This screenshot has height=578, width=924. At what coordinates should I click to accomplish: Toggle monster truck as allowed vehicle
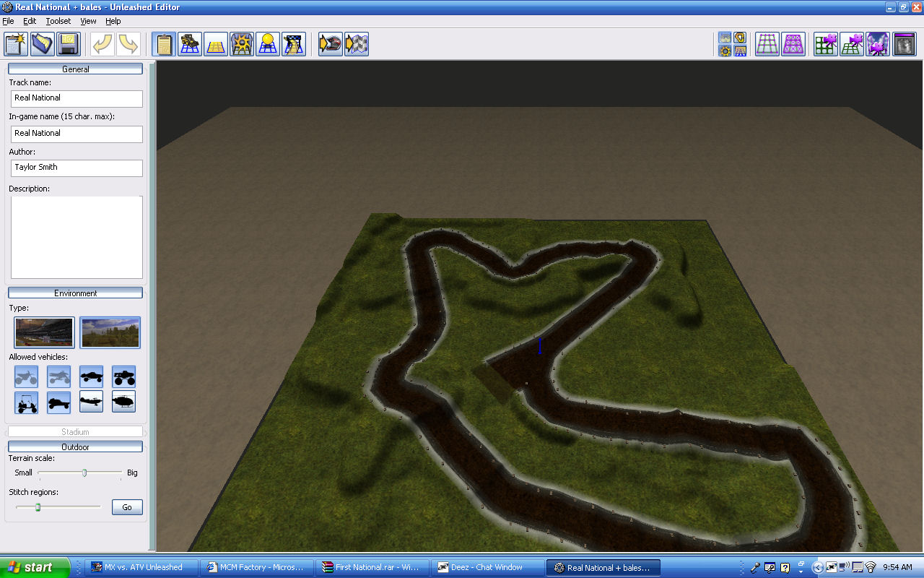[x=123, y=376]
